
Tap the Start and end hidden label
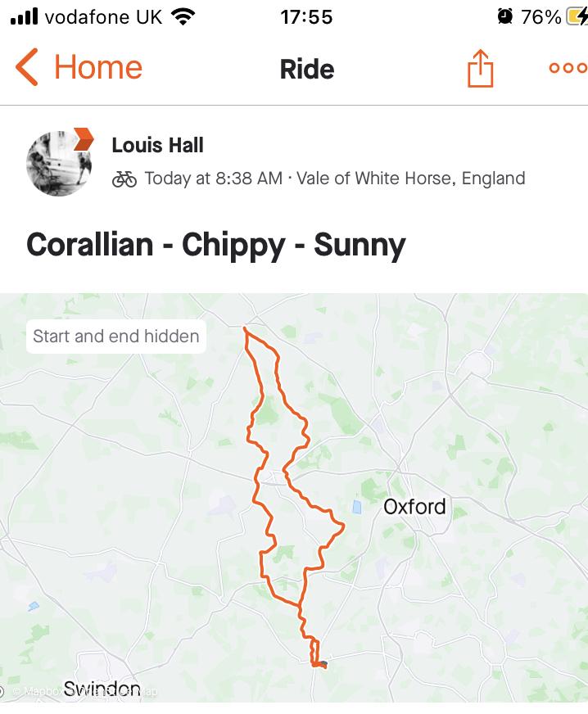point(115,336)
